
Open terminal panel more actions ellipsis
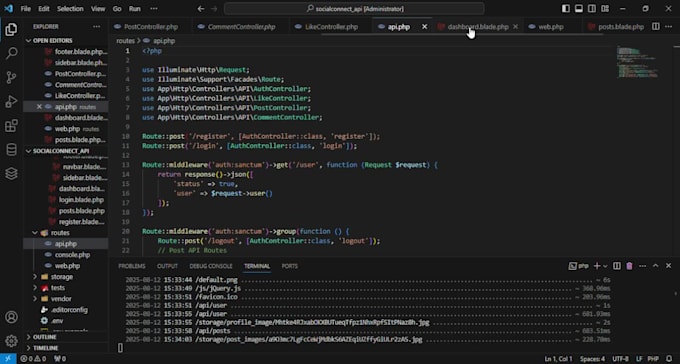pos(642,266)
